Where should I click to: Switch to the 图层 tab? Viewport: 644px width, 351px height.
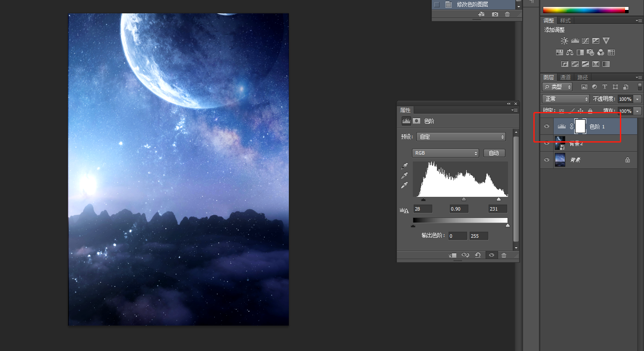coord(548,77)
